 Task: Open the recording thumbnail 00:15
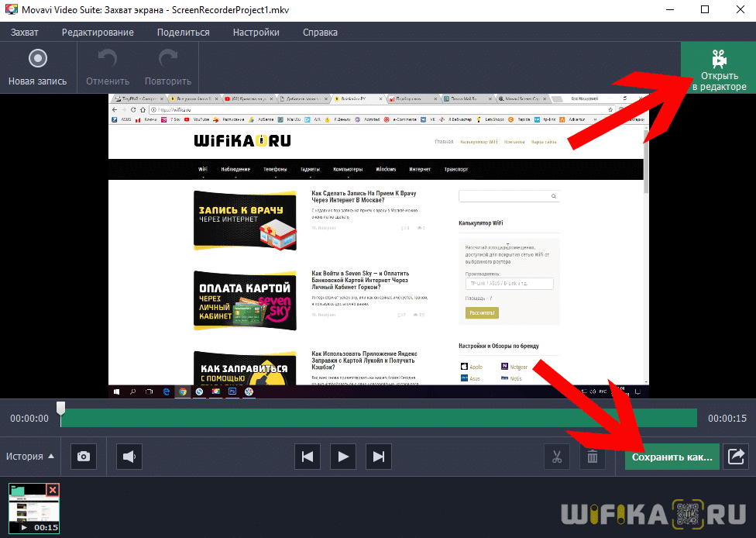click(x=34, y=509)
